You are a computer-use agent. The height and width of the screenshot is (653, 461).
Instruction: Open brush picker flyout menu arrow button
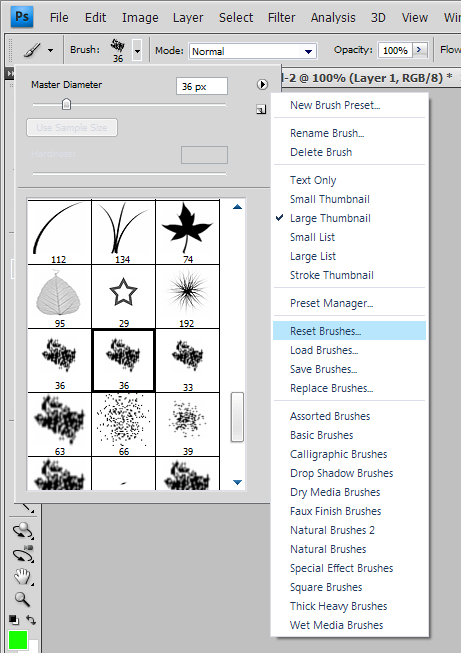pyautogui.click(x=262, y=85)
